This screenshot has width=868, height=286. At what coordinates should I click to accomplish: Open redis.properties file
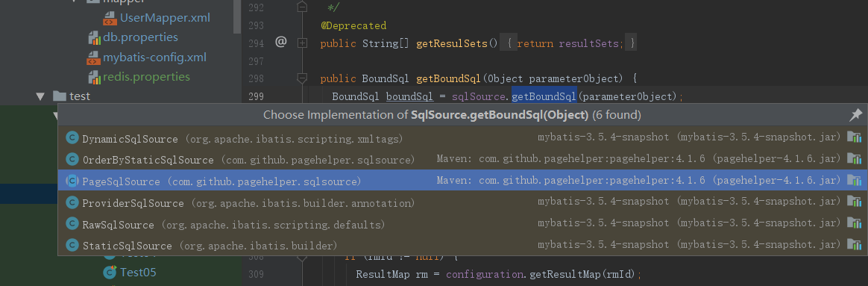click(146, 76)
